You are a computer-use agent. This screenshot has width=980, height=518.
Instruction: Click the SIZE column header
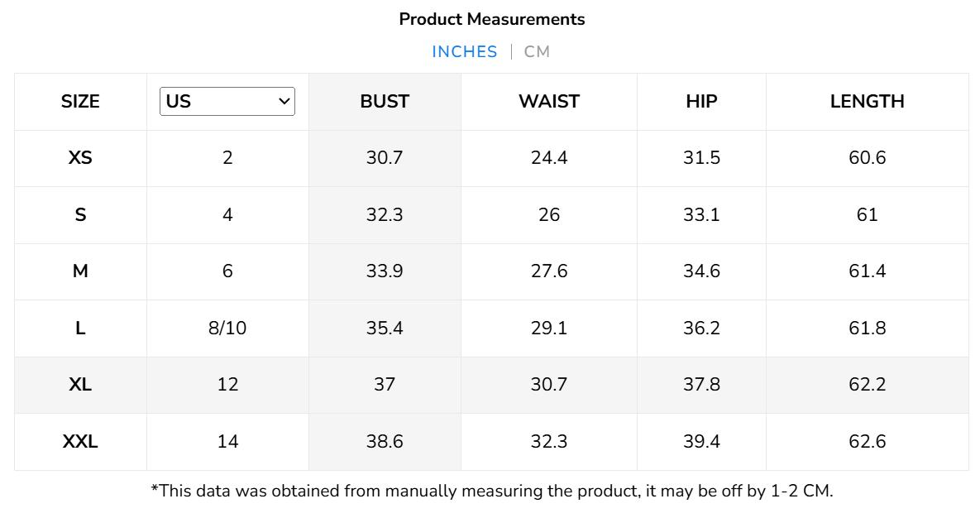pos(80,102)
